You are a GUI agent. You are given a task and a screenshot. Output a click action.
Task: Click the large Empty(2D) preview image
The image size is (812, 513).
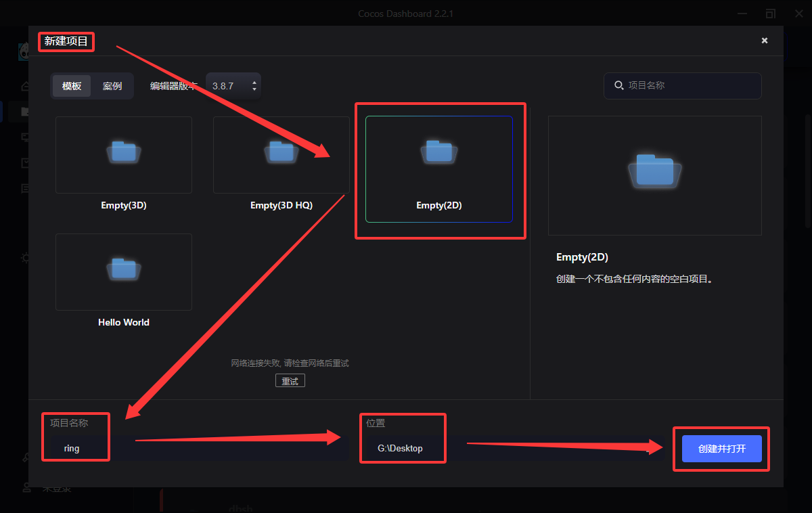coord(655,175)
